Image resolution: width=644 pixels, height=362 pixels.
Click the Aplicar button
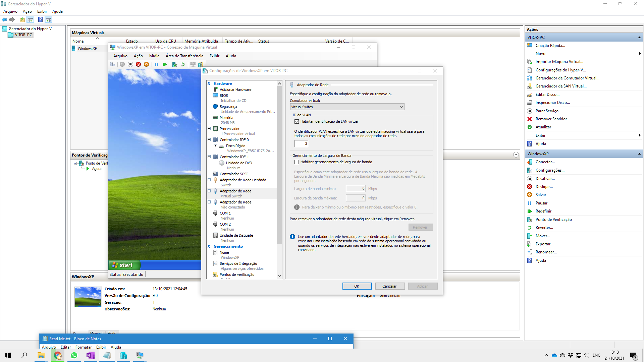click(422, 286)
